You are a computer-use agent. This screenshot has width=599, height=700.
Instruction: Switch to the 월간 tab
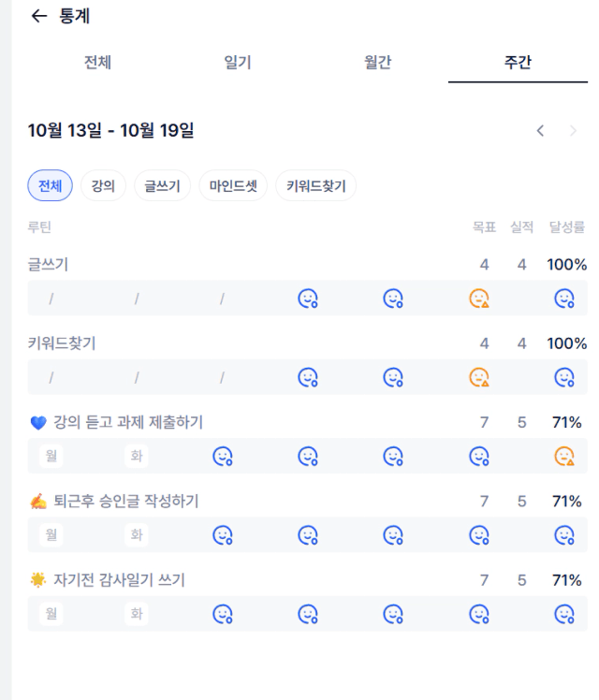pos(378,63)
